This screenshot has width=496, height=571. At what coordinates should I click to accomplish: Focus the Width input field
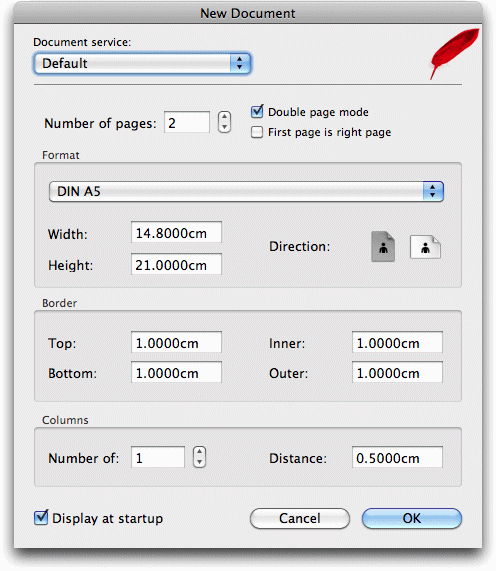point(176,232)
